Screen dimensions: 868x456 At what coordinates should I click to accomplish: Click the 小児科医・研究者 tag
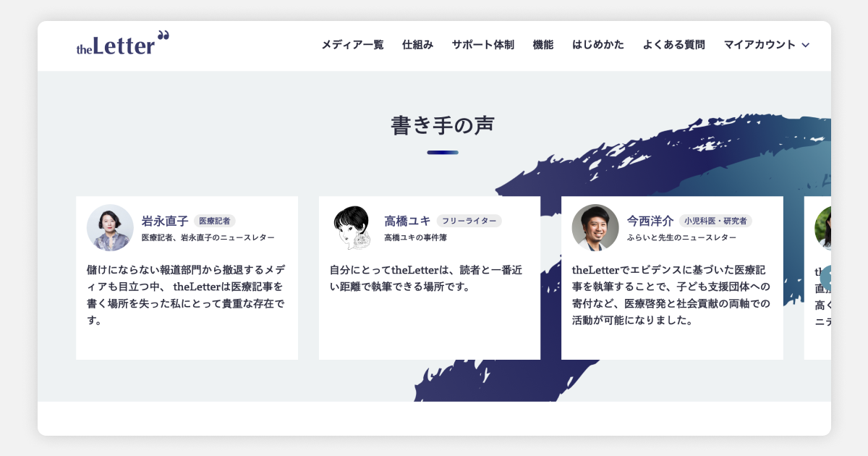[716, 221]
